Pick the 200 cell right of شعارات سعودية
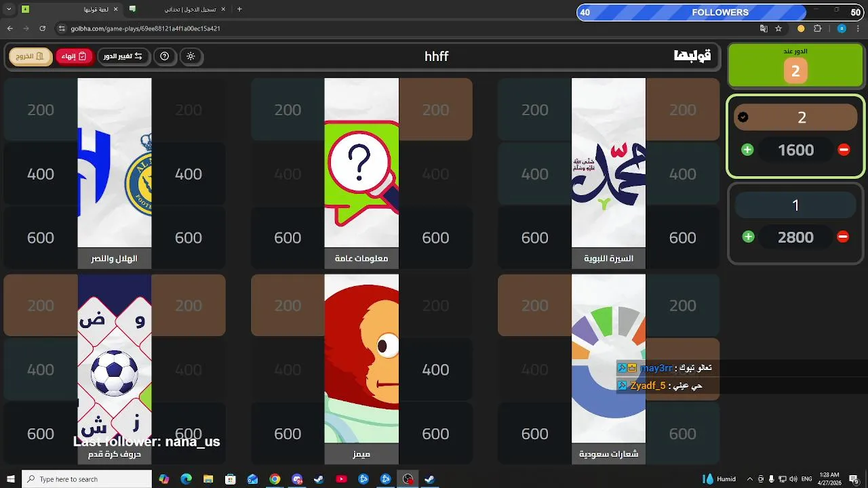 click(x=683, y=306)
